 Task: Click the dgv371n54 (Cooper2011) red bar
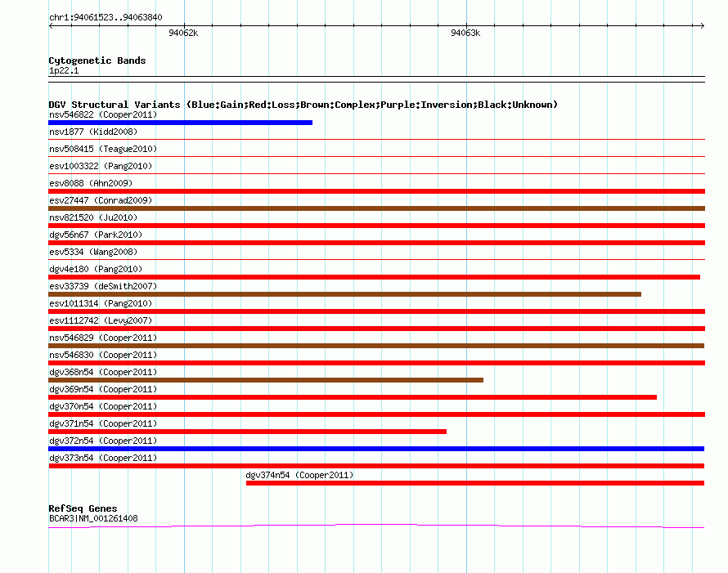pyautogui.click(x=248, y=432)
